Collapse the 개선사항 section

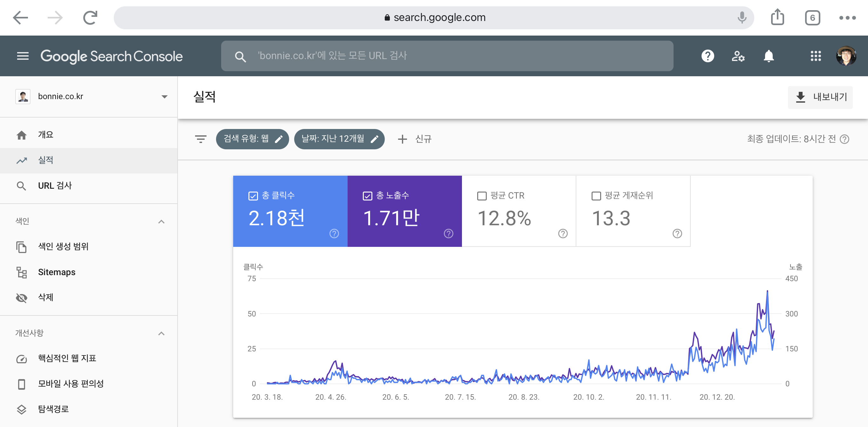[161, 333]
